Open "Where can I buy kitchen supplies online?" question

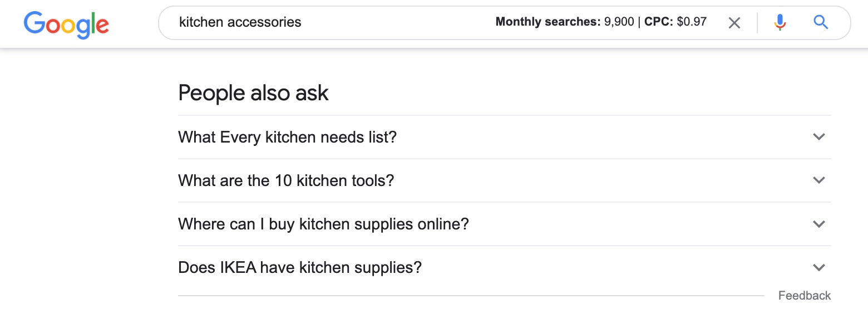click(x=323, y=224)
